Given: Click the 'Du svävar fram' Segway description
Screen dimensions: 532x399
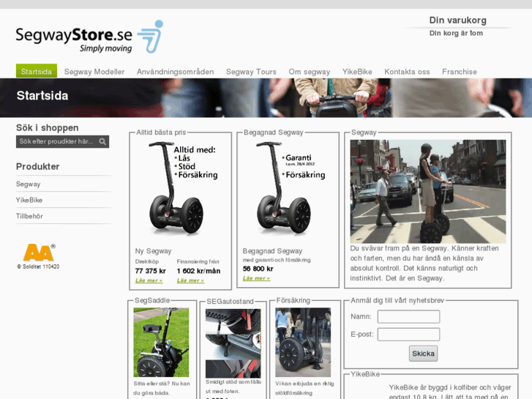Looking at the screenshot, I should click(424, 263).
